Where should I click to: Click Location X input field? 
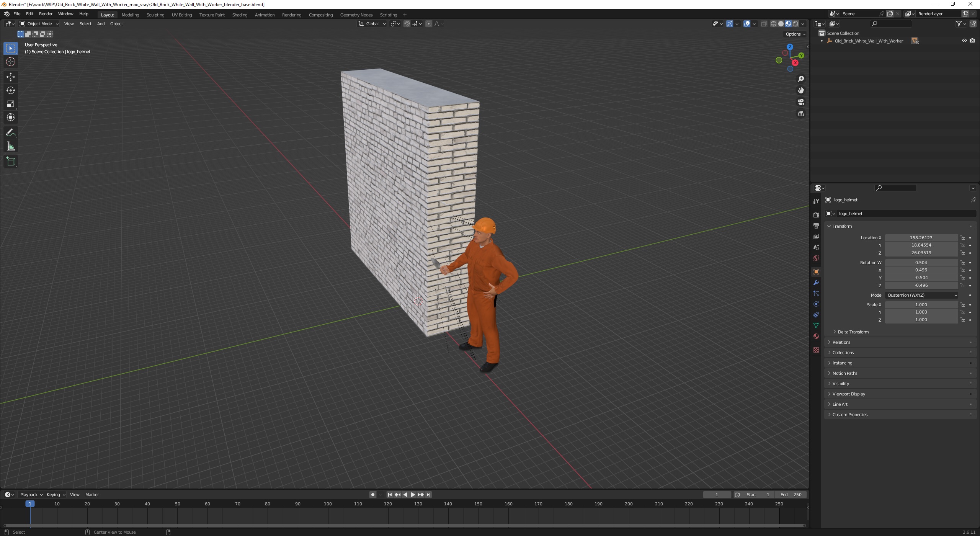coord(921,237)
